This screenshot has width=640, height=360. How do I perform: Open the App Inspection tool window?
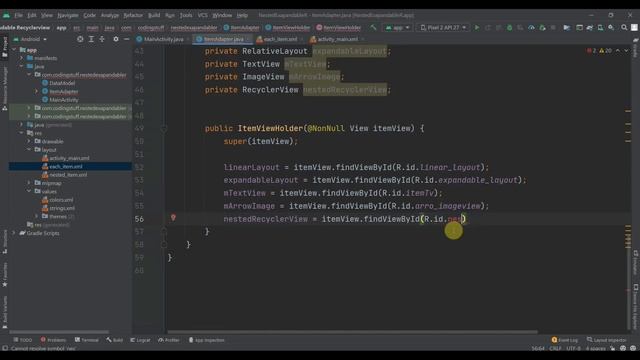point(207,340)
